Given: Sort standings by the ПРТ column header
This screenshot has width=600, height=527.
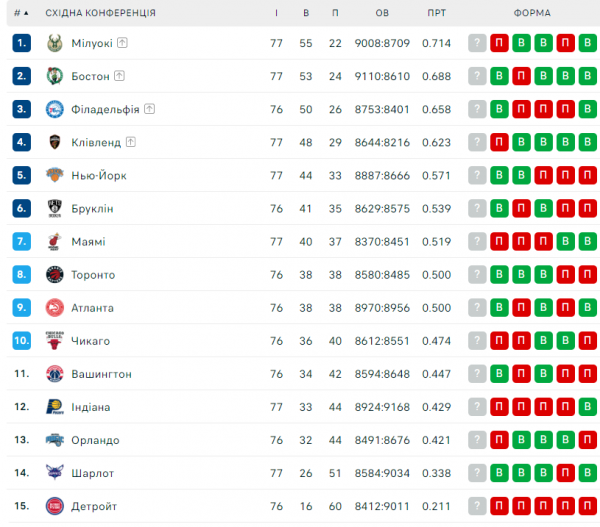Looking at the screenshot, I should (436, 13).
